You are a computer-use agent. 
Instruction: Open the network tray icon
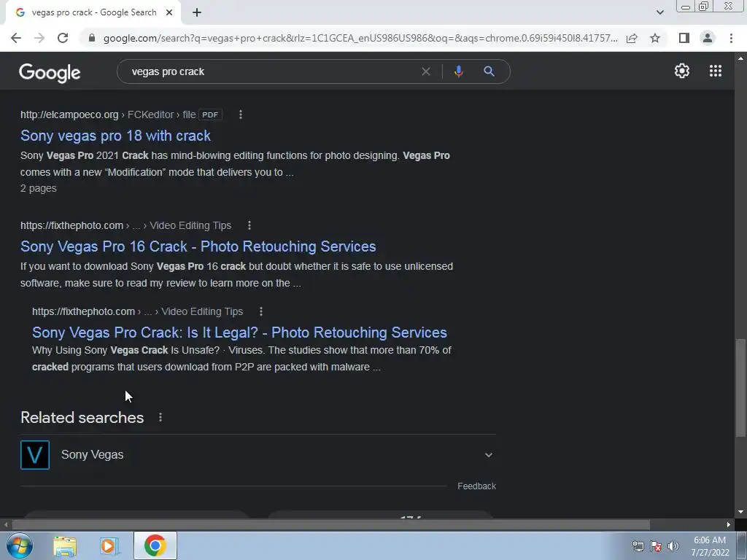coord(638,546)
